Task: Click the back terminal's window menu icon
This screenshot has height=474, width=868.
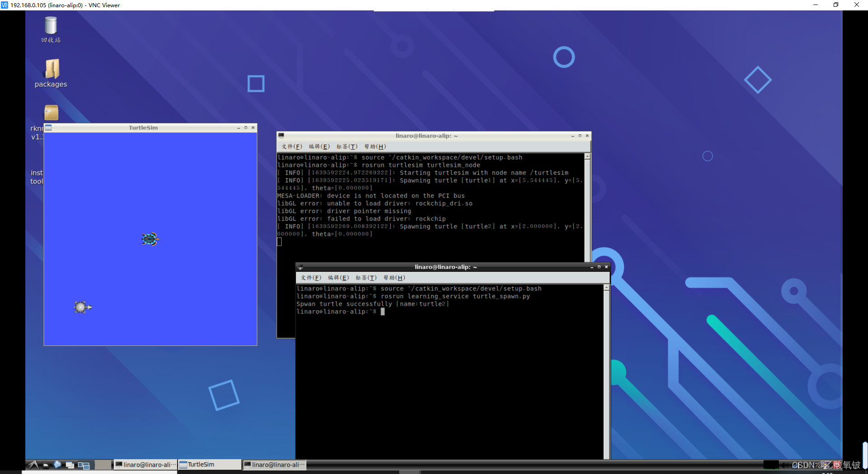Action: (281, 135)
